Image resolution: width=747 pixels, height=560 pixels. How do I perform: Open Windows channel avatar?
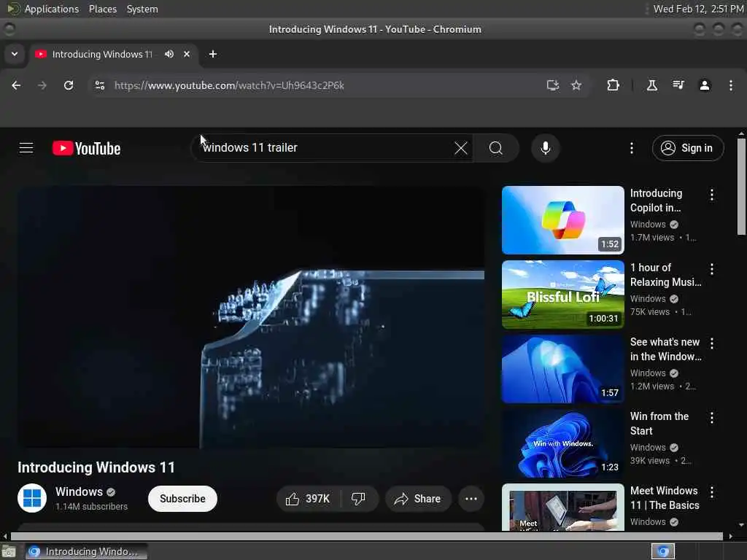point(32,498)
